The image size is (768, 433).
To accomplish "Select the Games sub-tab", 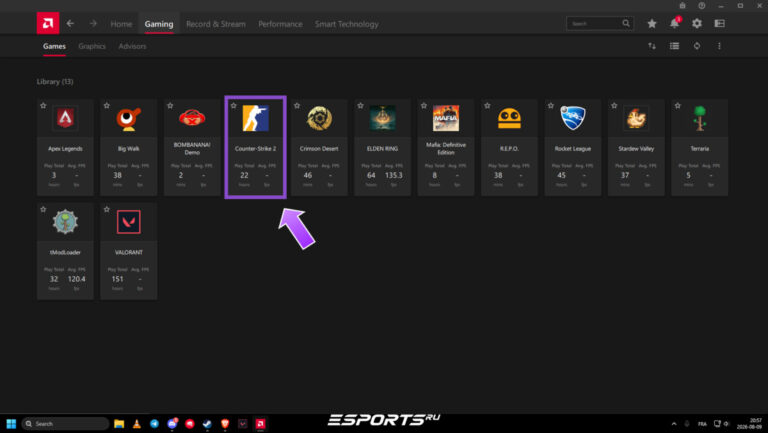I will pos(54,46).
